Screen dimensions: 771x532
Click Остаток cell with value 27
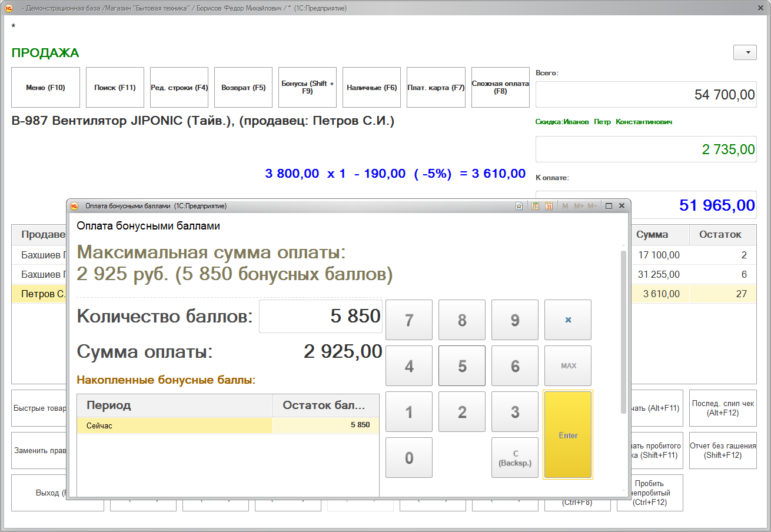coord(723,294)
